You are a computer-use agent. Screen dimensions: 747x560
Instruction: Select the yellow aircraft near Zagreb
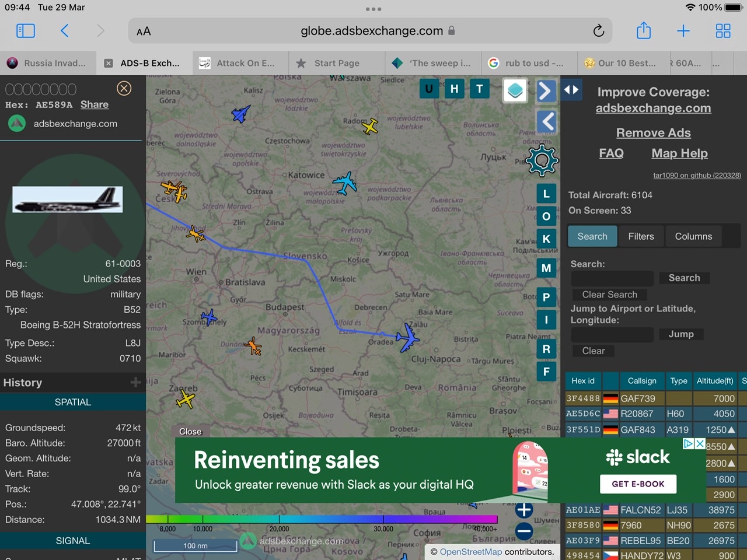pyautogui.click(x=186, y=400)
